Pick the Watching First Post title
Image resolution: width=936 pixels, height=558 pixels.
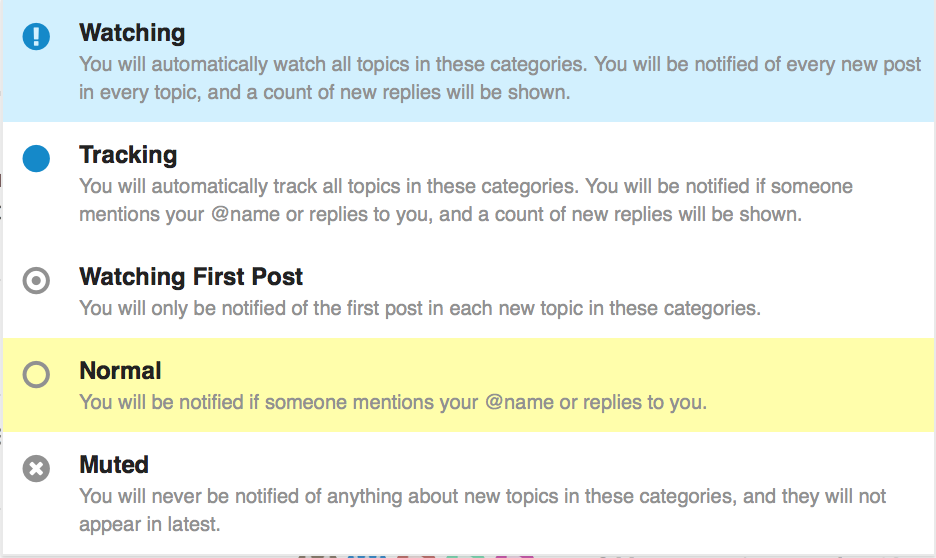coord(191,277)
